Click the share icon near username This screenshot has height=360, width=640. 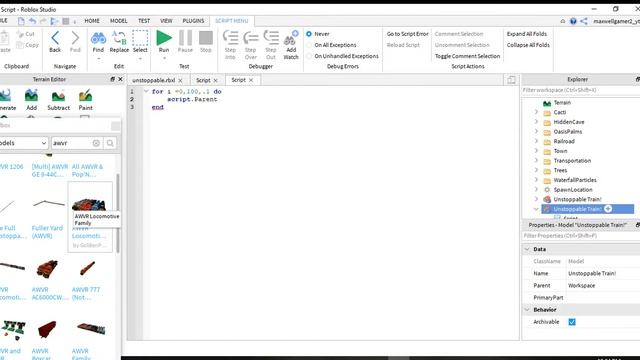pos(584,21)
